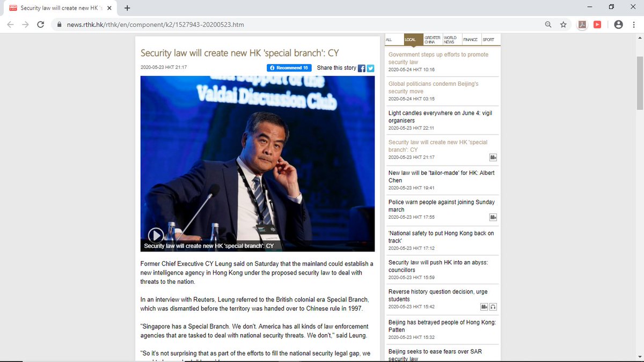Screen dimensions: 644x362
Task: Open sidebar 'Security law will create' link
Action: tap(438, 146)
